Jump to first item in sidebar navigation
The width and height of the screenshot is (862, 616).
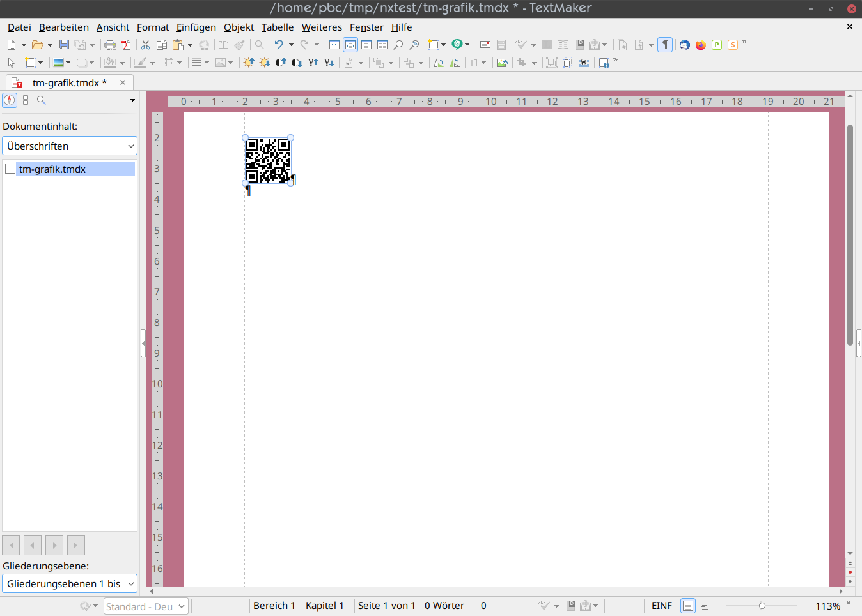click(x=11, y=545)
